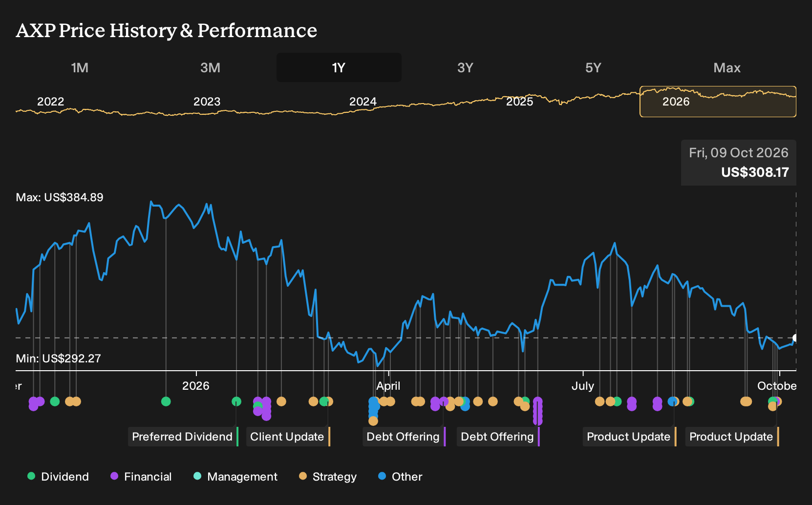This screenshot has height=505, width=812.
Task: Show the Max price history range
Action: tap(727, 67)
